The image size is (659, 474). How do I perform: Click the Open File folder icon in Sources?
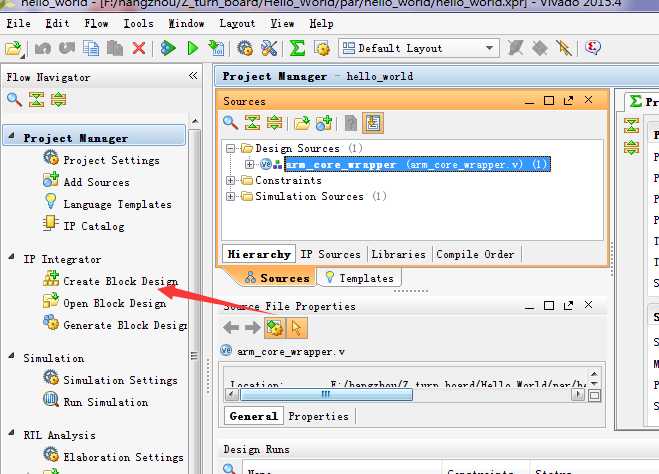click(x=302, y=123)
